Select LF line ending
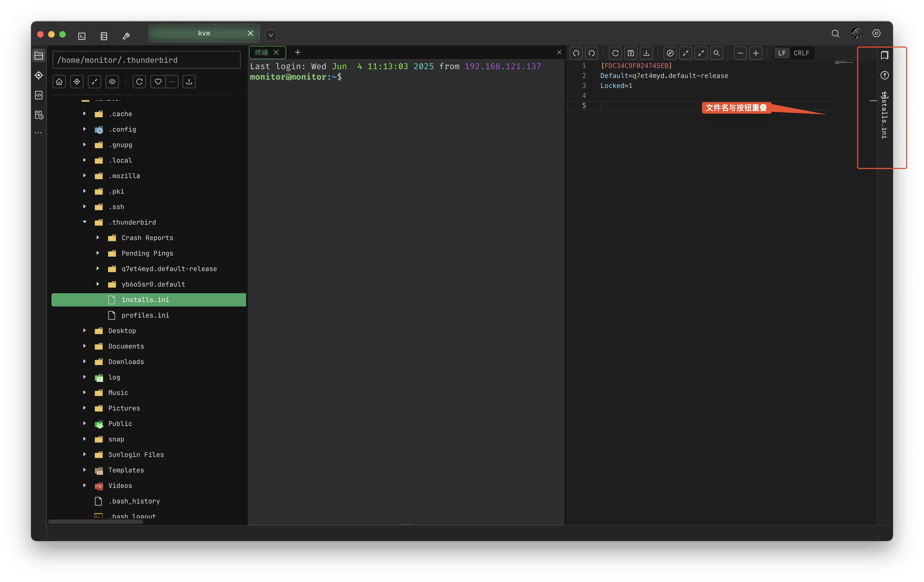This screenshot has height=582, width=924. [782, 53]
